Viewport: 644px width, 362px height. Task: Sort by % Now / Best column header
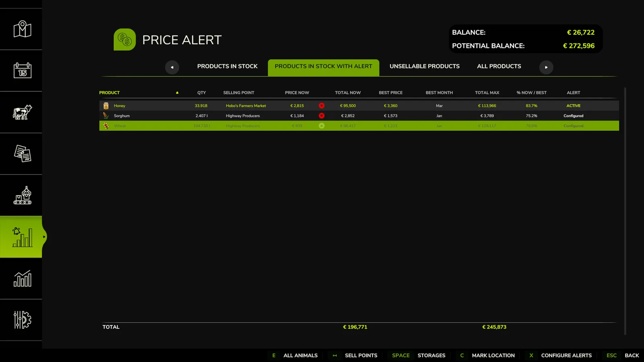point(532,93)
